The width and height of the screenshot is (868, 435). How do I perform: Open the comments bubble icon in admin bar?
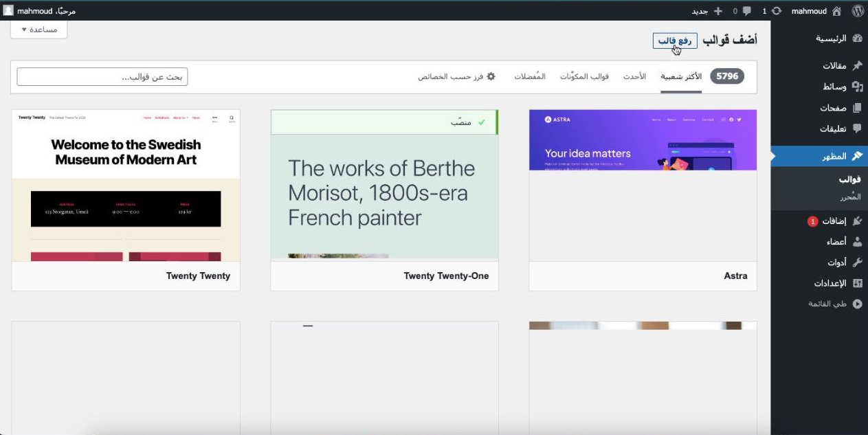[747, 11]
